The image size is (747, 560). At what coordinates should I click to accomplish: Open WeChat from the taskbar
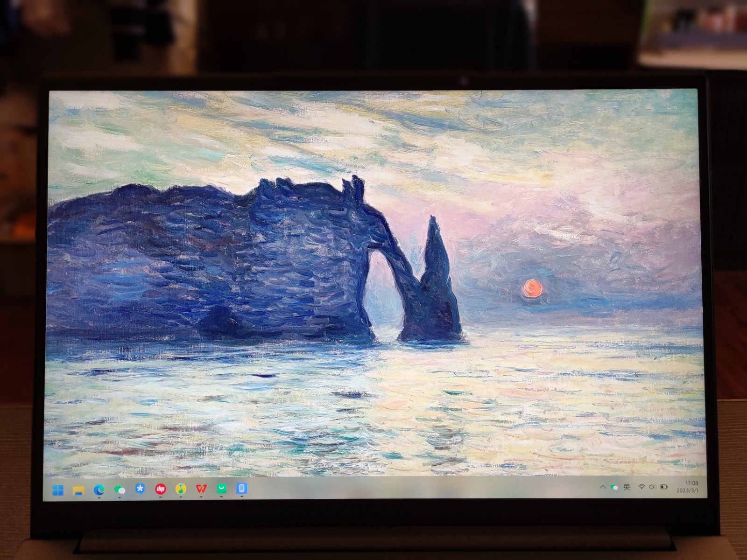tap(120, 490)
